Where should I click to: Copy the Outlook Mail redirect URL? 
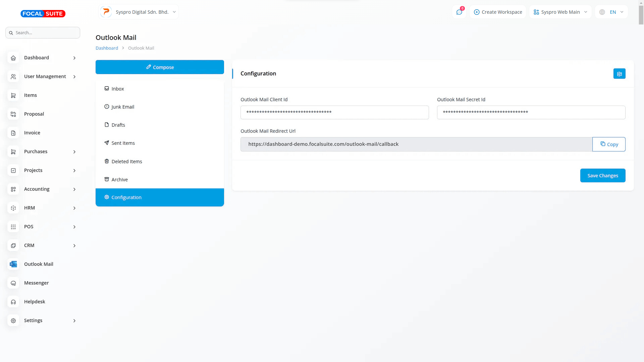(608, 144)
